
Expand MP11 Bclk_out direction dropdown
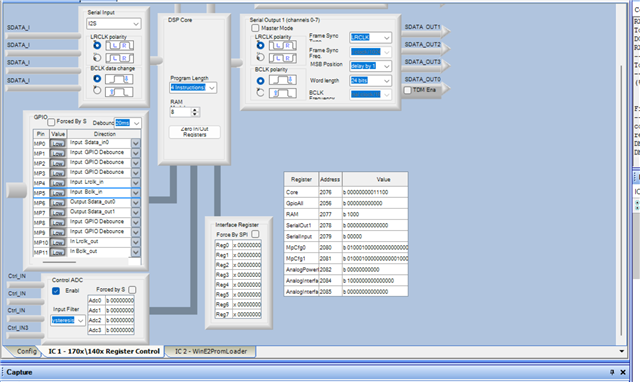(136, 252)
